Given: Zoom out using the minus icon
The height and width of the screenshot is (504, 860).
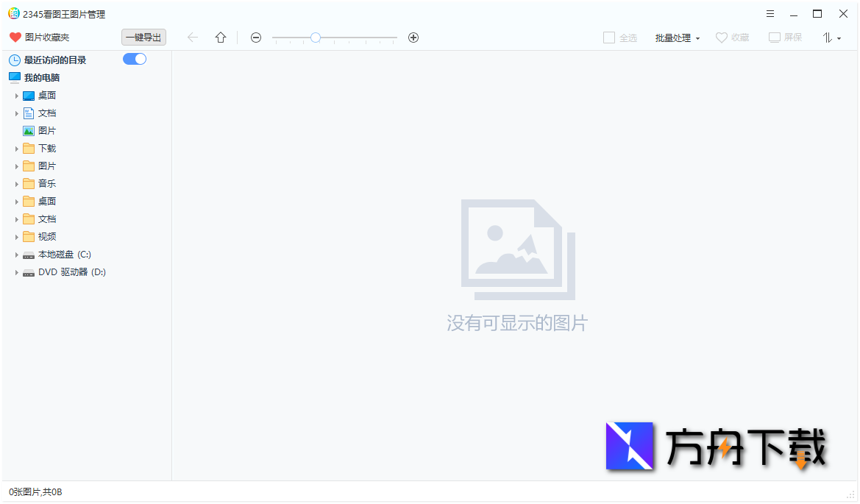Looking at the screenshot, I should [255, 37].
